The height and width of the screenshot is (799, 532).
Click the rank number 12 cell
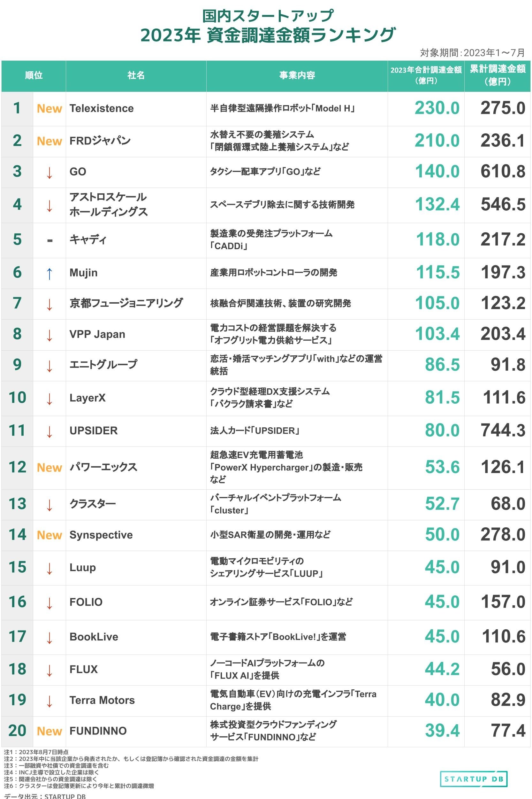(x=17, y=467)
